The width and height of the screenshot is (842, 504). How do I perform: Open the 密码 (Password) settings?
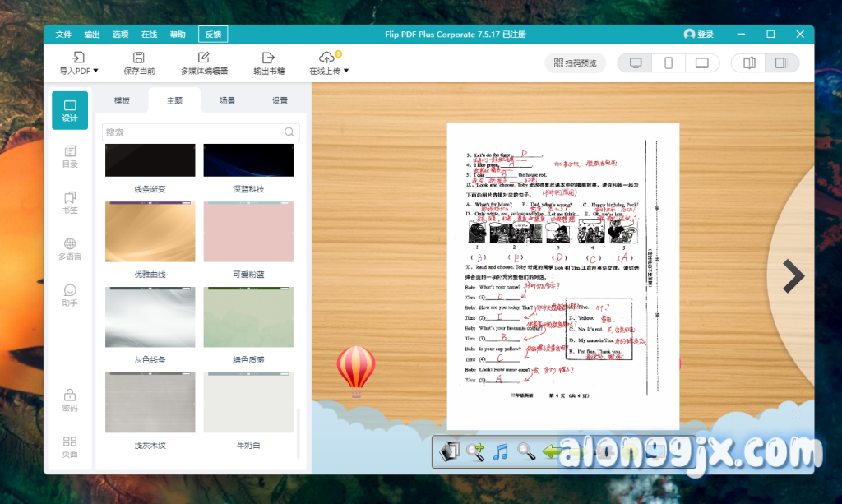pos(70,400)
